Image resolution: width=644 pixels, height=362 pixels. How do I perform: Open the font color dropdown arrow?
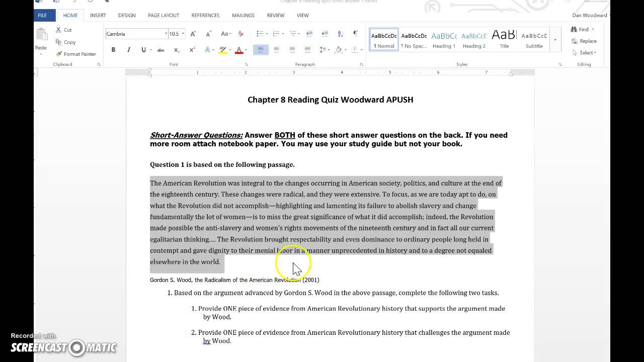coord(246,50)
